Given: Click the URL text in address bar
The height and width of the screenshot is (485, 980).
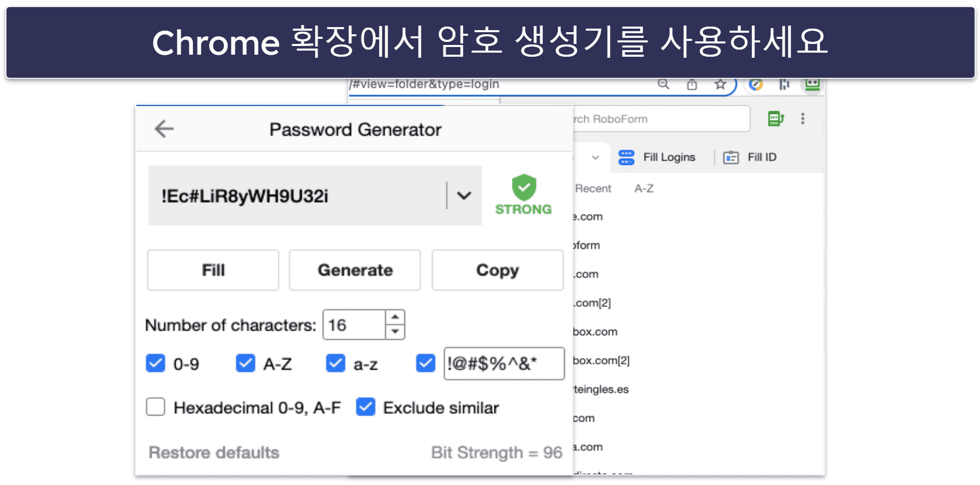Looking at the screenshot, I should 425,84.
